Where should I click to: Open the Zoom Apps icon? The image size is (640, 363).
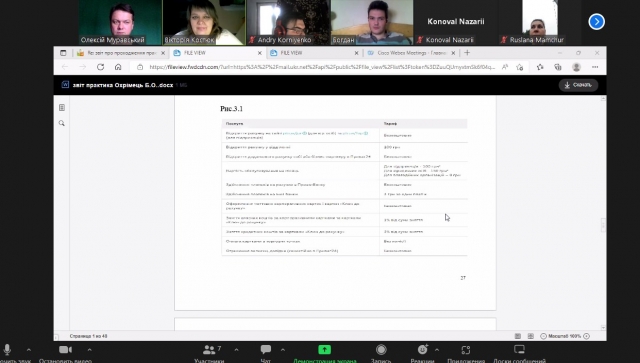466,350
